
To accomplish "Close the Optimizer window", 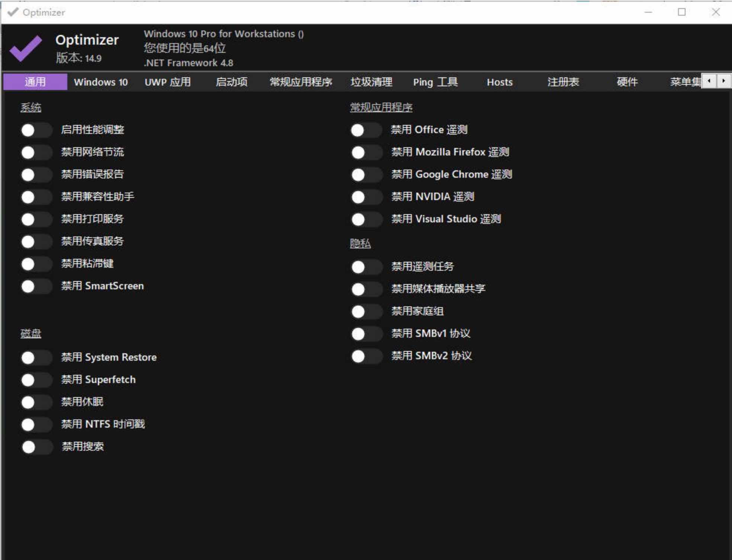I will 716,12.
